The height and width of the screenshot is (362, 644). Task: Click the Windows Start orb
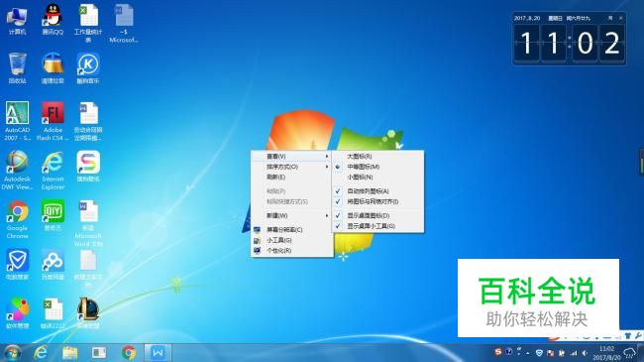pyautogui.click(x=12, y=353)
